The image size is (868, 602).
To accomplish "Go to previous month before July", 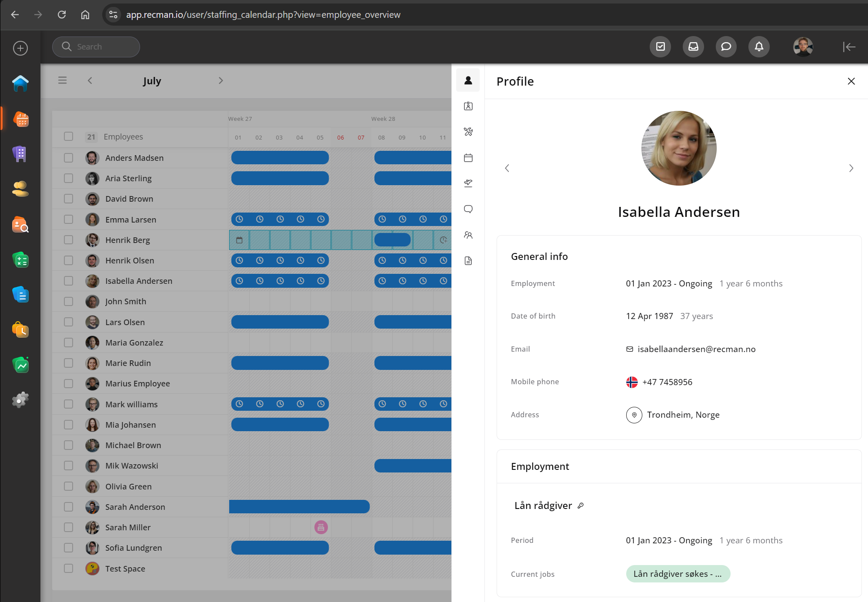I will (90, 81).
